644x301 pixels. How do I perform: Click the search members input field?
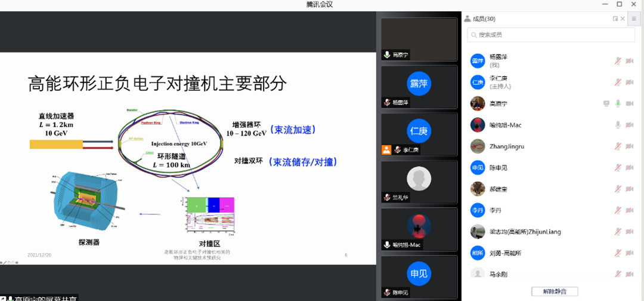point(551,35)
